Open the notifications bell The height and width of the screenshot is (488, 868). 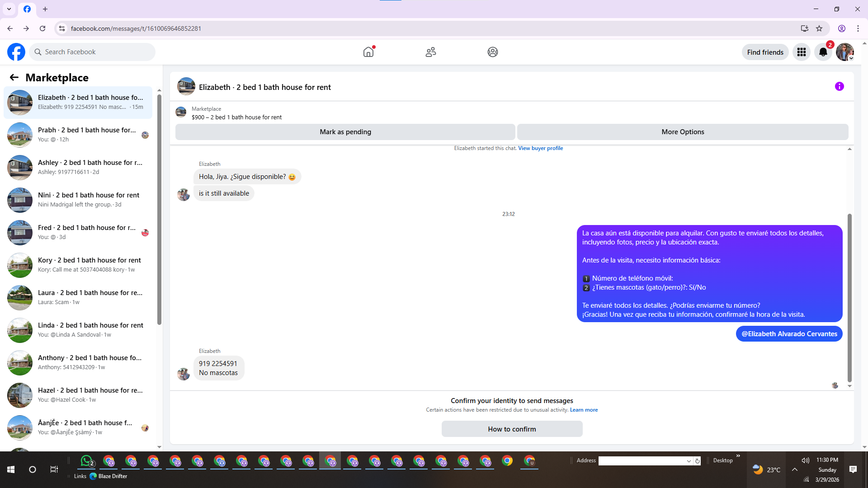823,52
